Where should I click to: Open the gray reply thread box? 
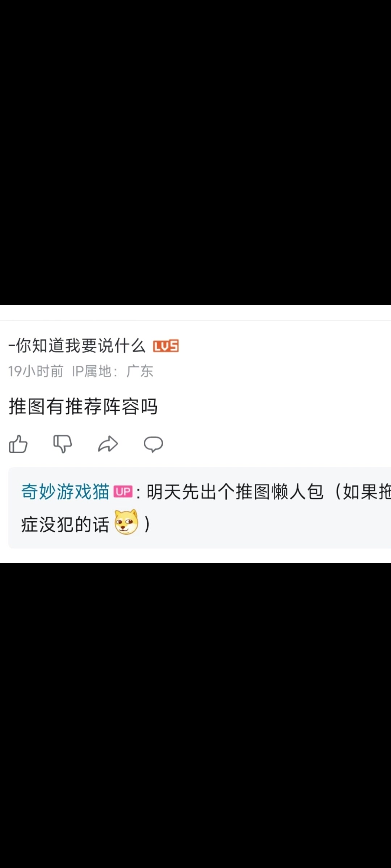199,508
